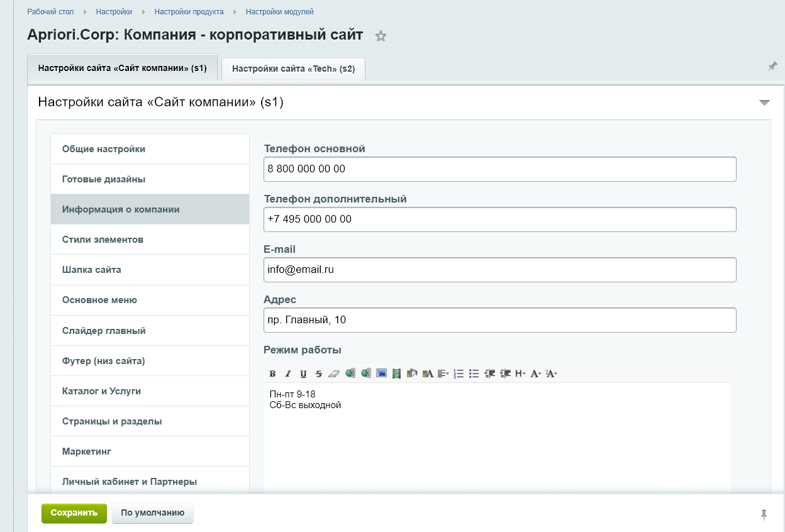
Task: Open Общие настройки in the side menu
Action: click(x=104, y=149)
